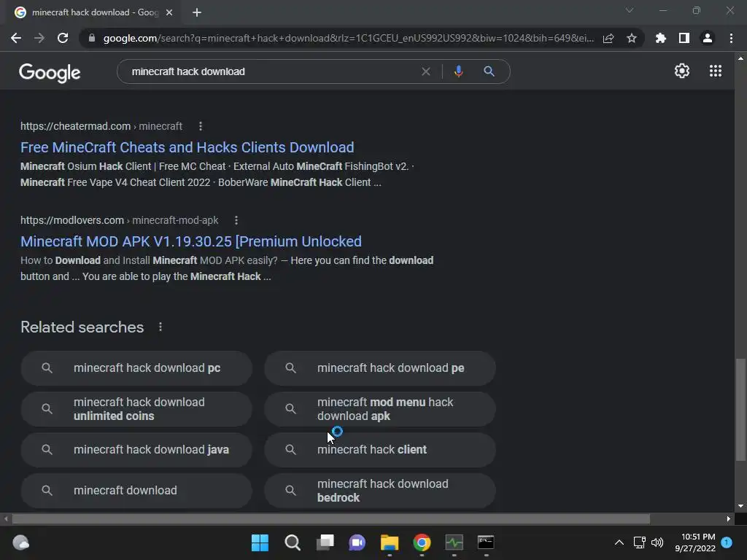This screenshot has height=560, width=747.
Task: Start voice search with microphone
Action: pos(458,71)
